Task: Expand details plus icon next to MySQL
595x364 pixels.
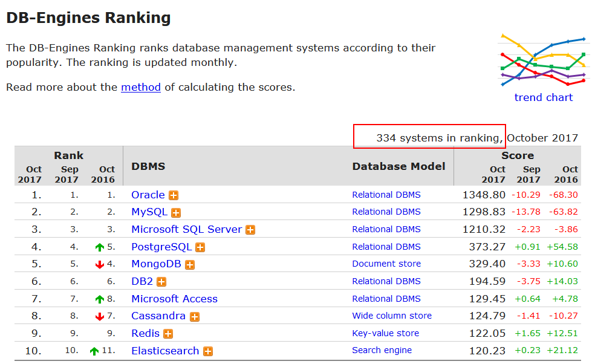Action: 176,213
